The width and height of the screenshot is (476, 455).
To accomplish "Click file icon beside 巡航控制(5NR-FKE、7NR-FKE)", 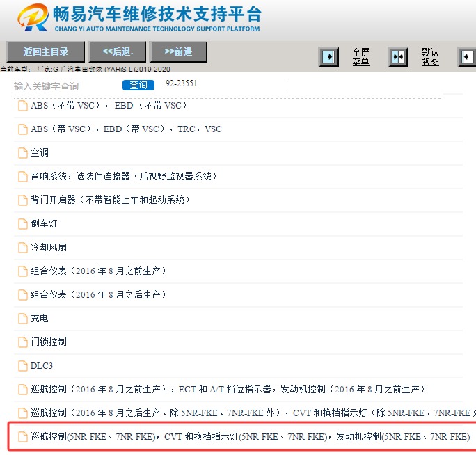I will point(23,437).
